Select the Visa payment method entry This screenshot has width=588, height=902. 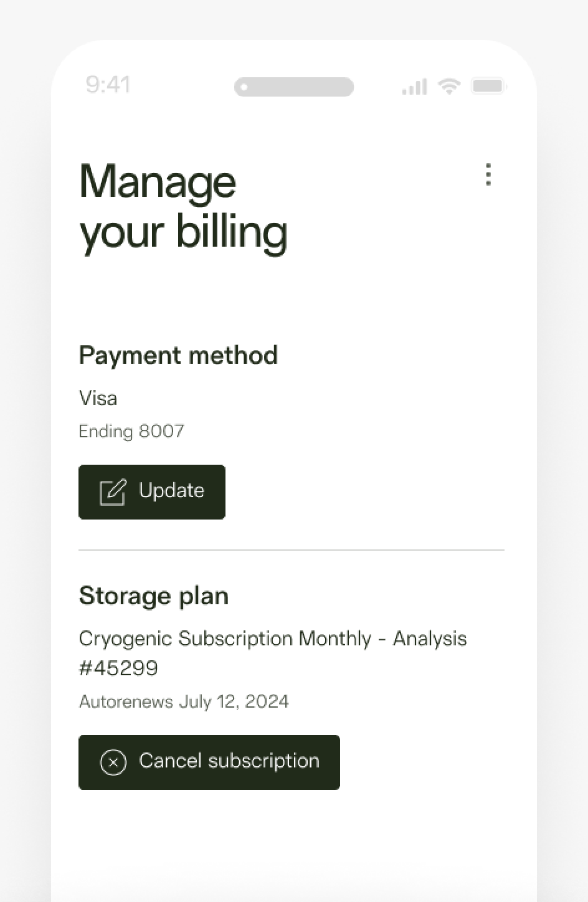click(x=98, y=398)
